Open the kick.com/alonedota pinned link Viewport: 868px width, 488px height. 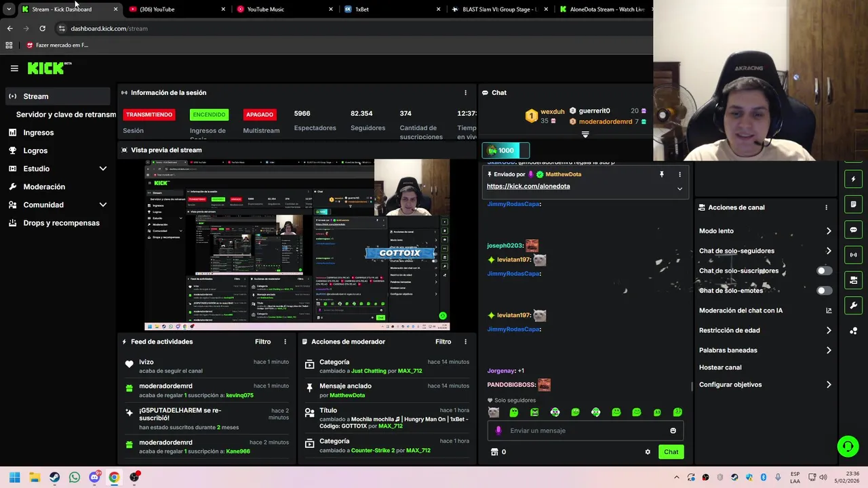tap(528, 186)
